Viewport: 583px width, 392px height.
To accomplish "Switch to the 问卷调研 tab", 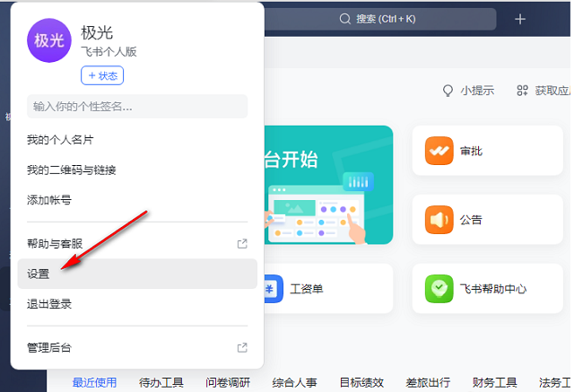I will [x=228, y=382].
